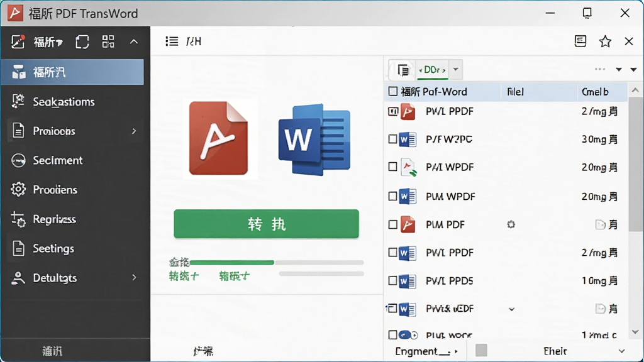Screen dimensions: 644x362
Task: Click the red PDF app logo in title bar
Action: [x=15, y=13]
